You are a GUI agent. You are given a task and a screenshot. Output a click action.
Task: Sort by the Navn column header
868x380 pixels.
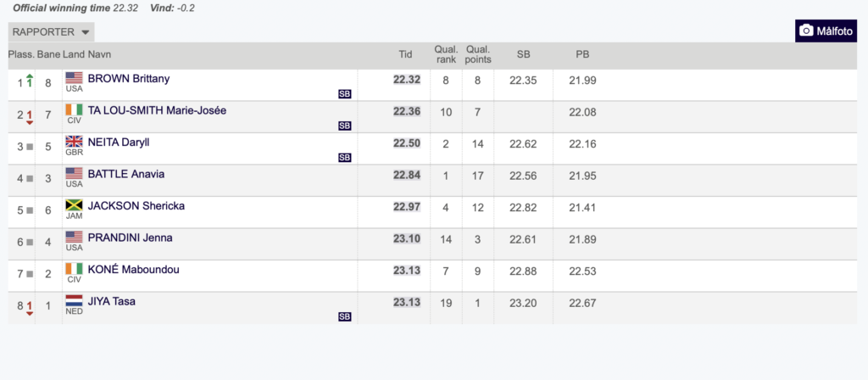(100, 54)
